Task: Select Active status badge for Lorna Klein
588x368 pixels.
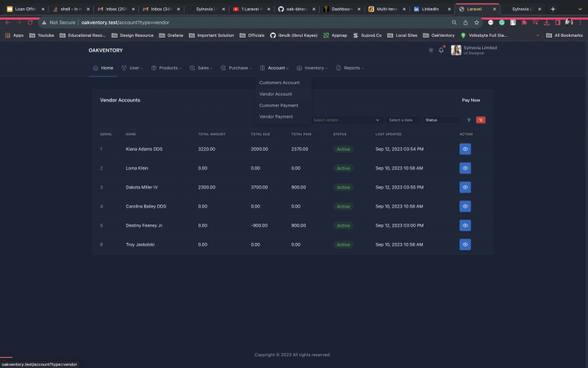Action: [x=343, y=169]
